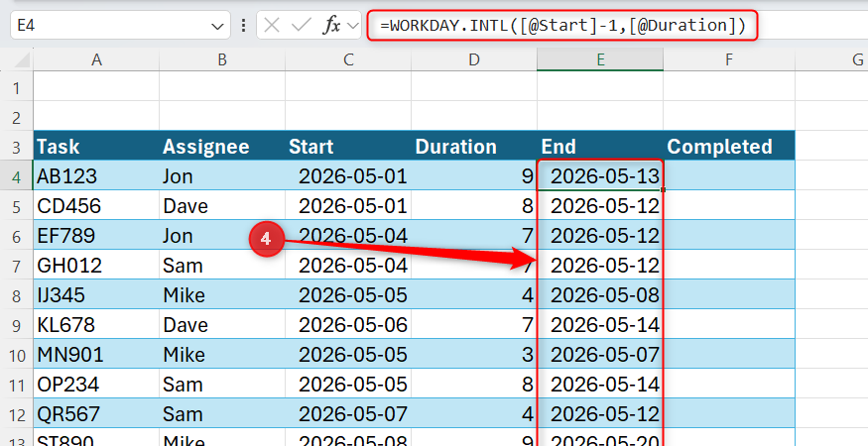Select start date 2026-05-06 in KL678 row
Screen dimensions: 868x446
coord(348,325)
